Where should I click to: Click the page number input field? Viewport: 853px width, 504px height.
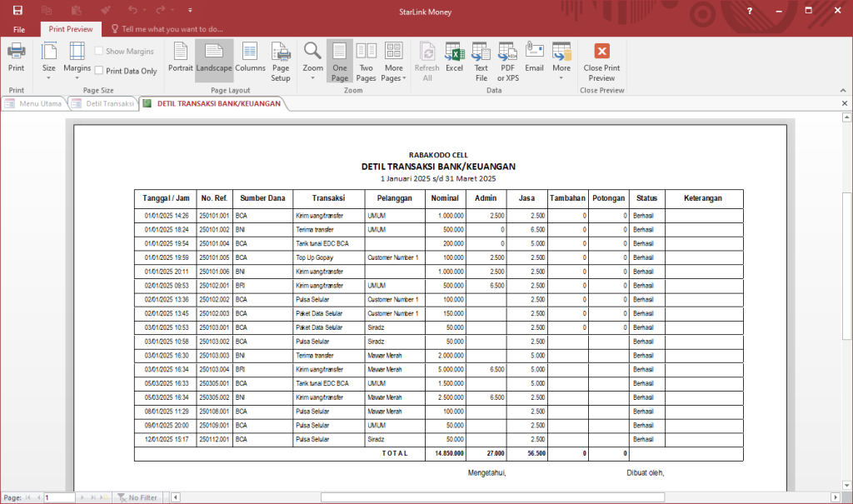(59, 497)
